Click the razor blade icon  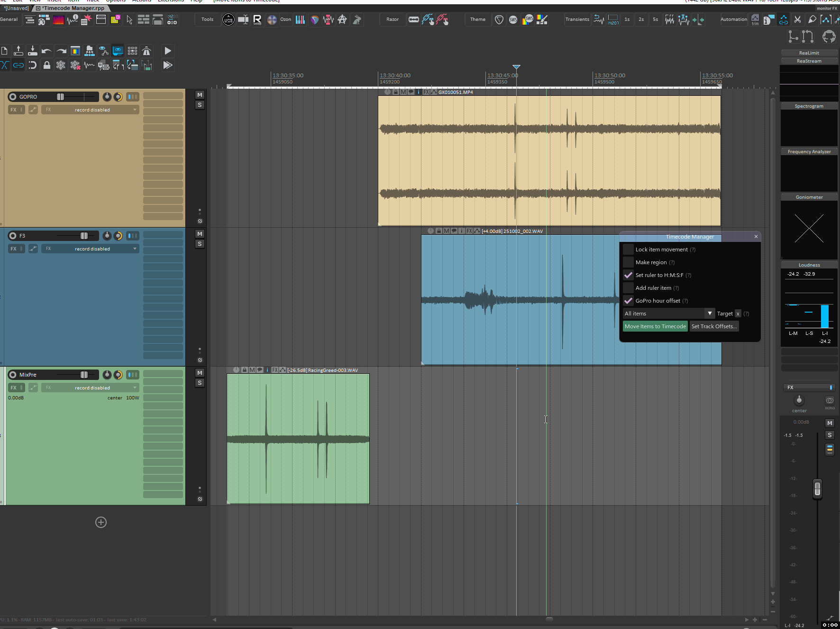tap(414, 19)
